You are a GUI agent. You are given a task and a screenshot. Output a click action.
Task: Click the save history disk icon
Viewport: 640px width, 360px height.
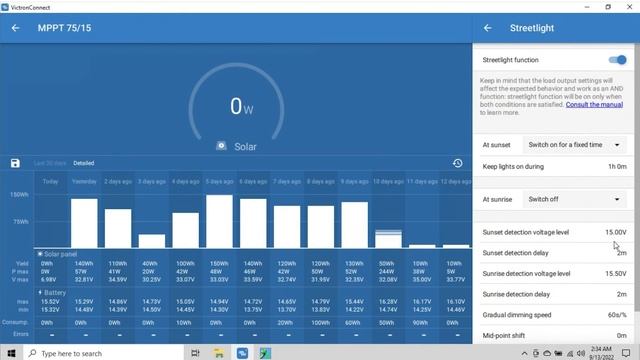(15, 163)
